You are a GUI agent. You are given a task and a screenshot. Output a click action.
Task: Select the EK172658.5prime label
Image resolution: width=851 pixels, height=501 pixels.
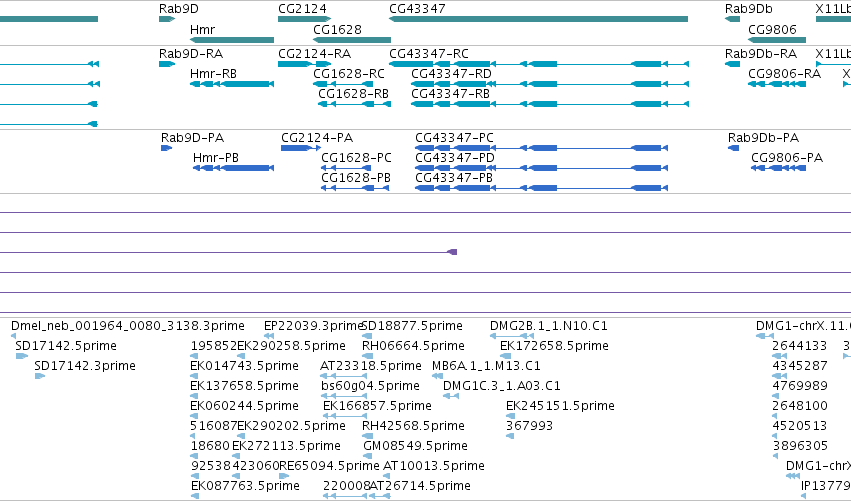pos(554,346)
